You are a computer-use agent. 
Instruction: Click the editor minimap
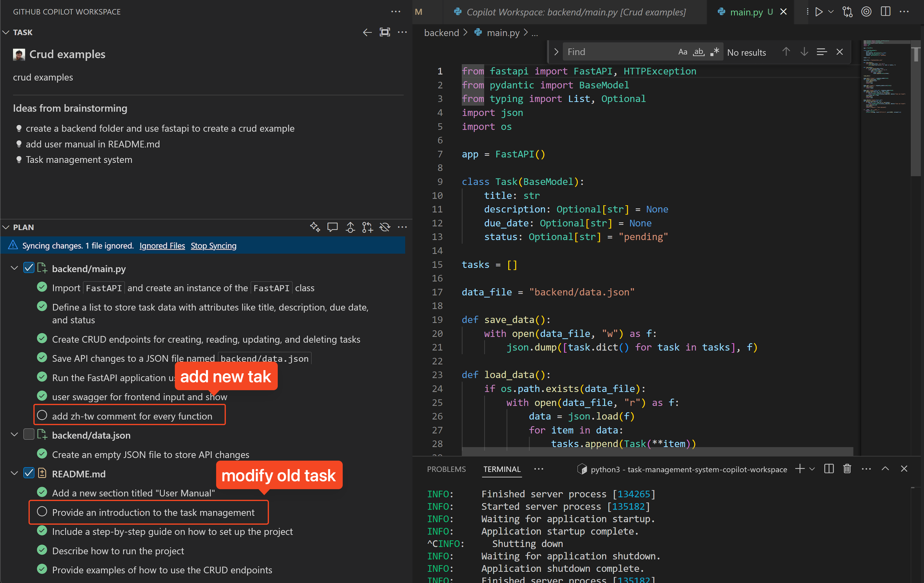coord(886,77)
